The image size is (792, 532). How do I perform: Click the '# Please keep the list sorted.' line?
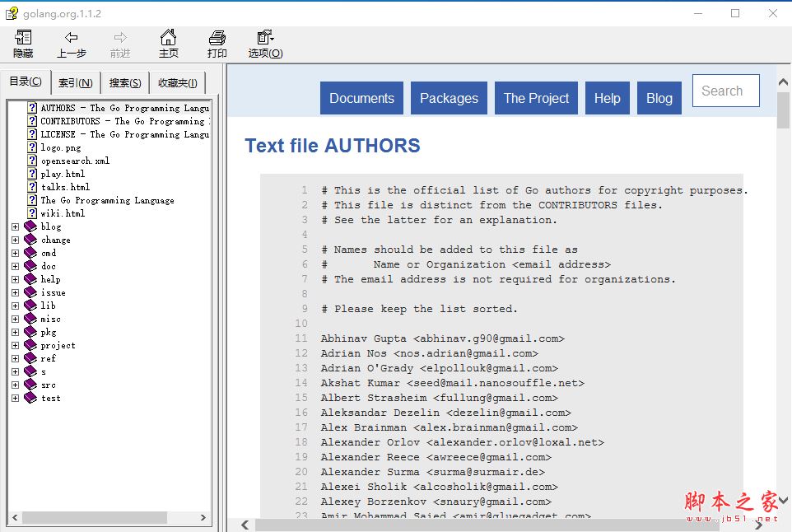[x=419, y=309]
